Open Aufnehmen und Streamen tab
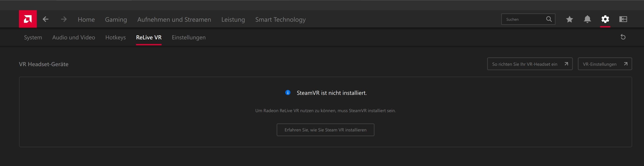This screenshot has height=166, width=644. pyautogui.click(x=174, y=20)
